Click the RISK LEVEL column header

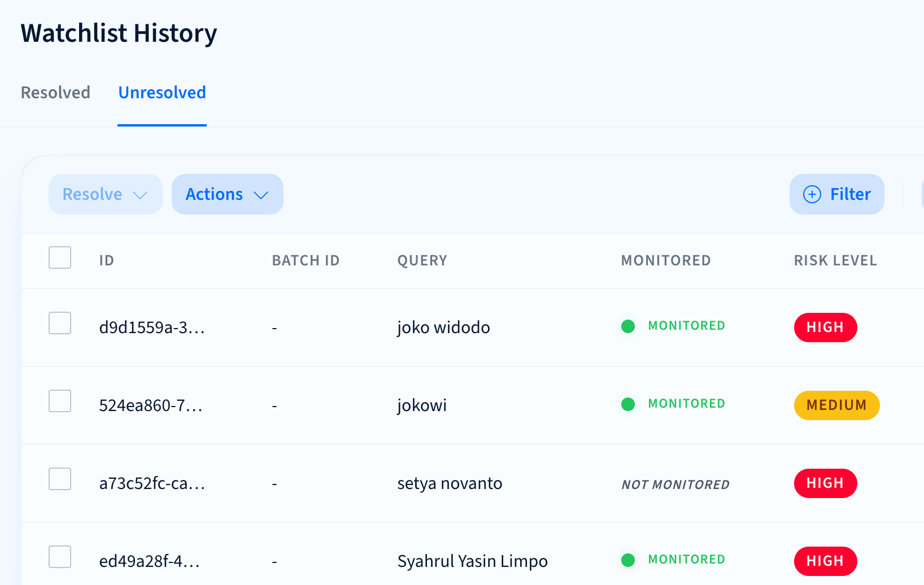pyautogui.click(x=835, y=260)
